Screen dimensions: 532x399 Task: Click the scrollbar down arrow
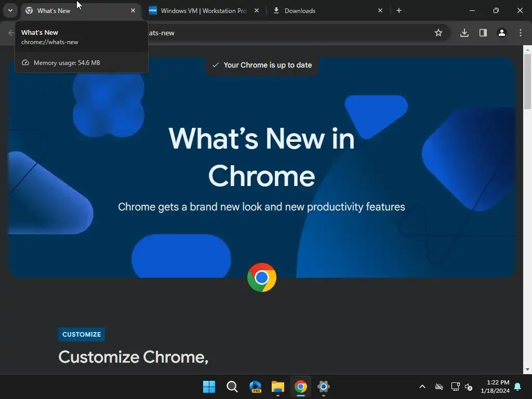pos(527,369)
